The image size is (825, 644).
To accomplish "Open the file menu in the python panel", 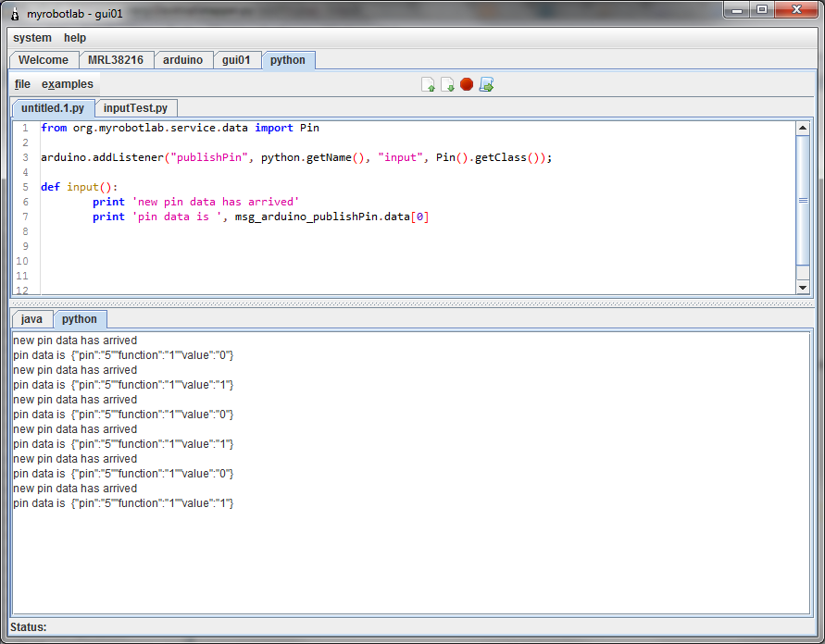I will point(22,84).
